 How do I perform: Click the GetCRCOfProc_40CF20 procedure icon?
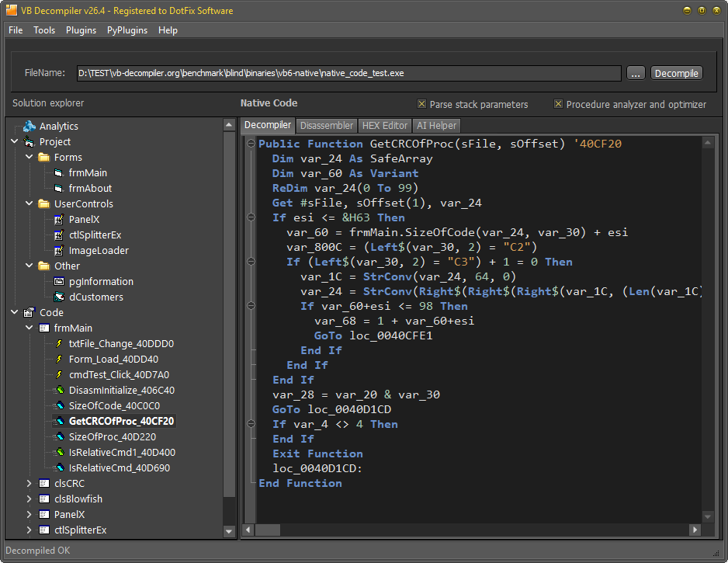[x=60, y=422]
